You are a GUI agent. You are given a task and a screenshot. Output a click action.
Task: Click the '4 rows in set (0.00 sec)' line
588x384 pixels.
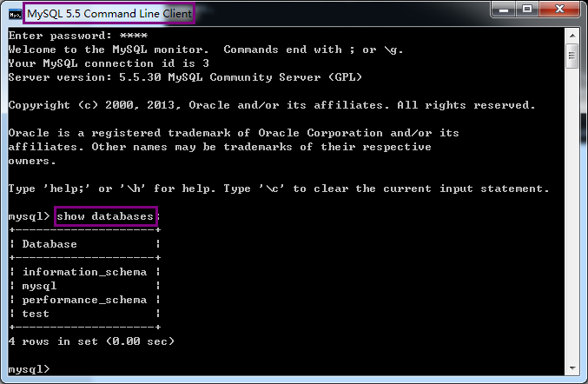[x=91, y=341]
